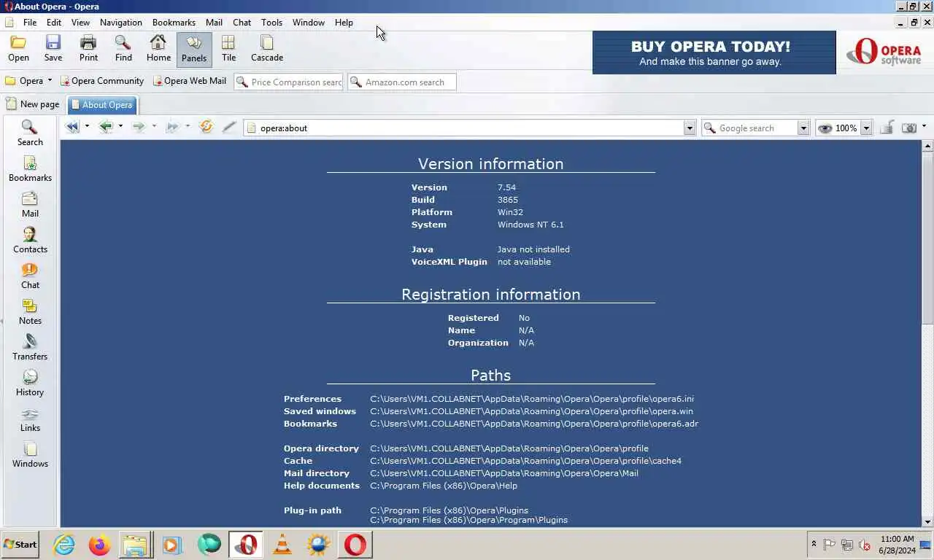
Task: Click the Fast forward navigation button
Action: click(171, 127)
